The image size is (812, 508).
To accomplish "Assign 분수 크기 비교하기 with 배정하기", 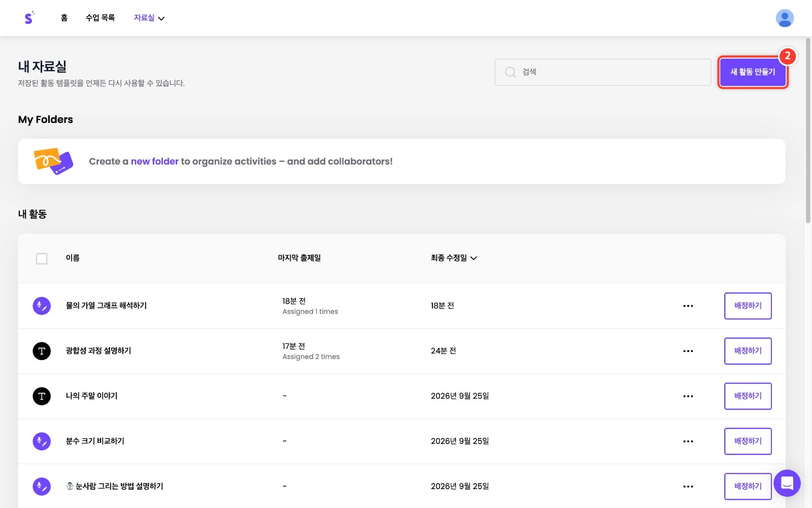I will [748, 441].
